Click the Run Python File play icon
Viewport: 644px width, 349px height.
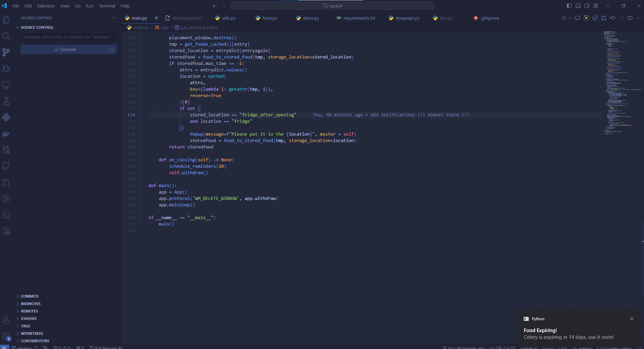[564, 18]
